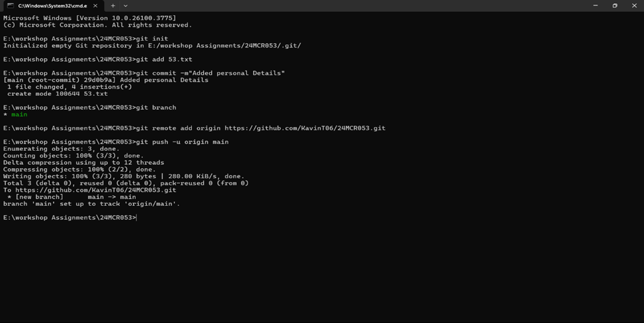This screenshot has width=644, height=323.
Task: Click "53.txt" in the git add command
Action: [180, 59]
